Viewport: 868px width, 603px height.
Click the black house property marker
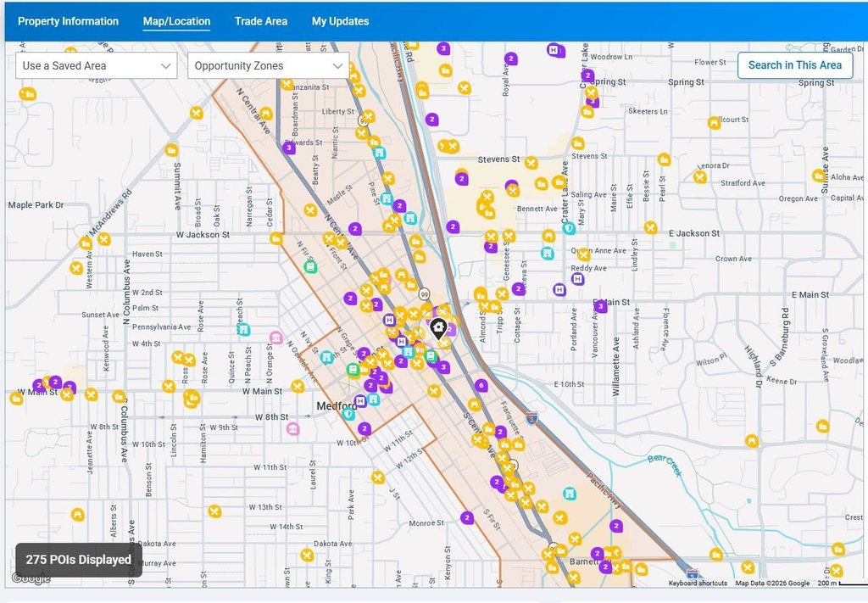pos(438,328)
